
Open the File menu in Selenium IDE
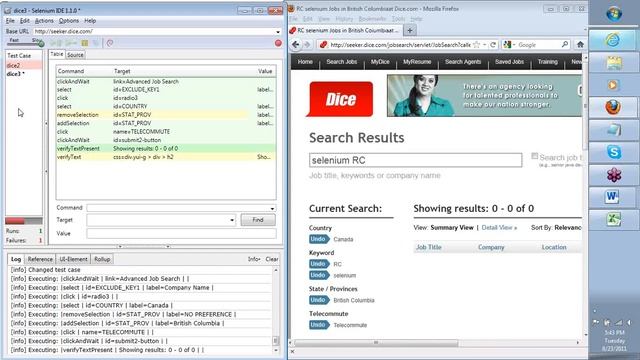10,20
